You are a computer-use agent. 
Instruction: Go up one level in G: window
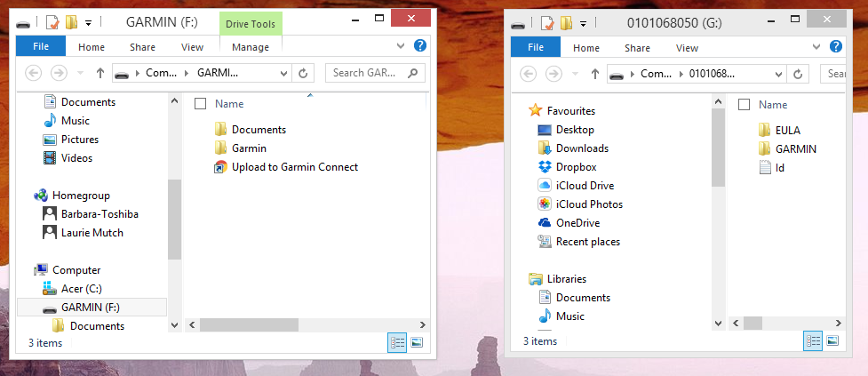(595, 74)
